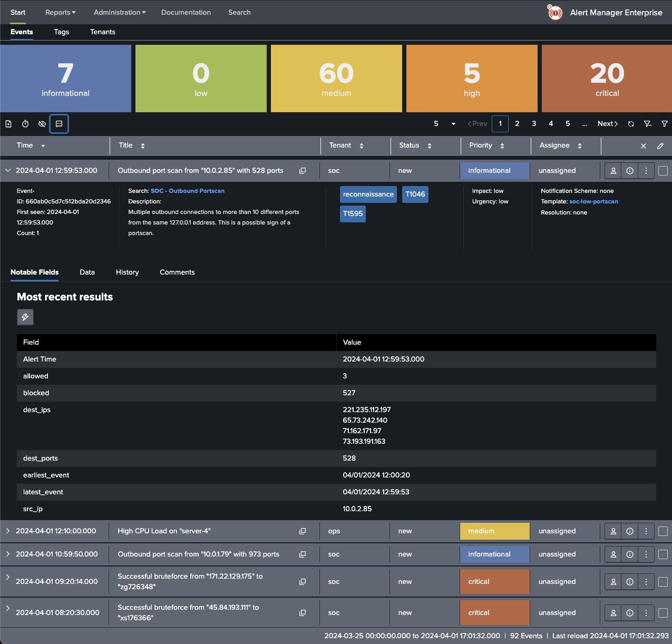
Task: Click the pencil edit icon in header
Action: (660, 146)
